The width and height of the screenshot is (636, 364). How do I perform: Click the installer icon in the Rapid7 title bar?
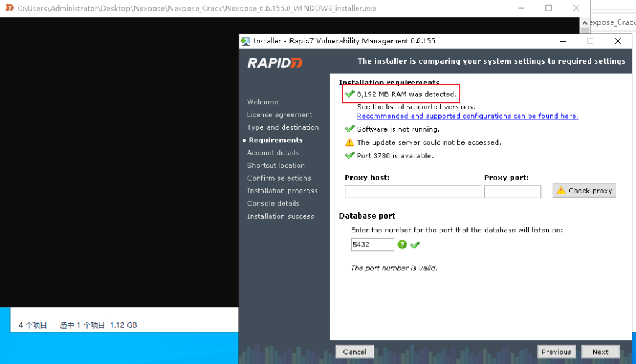click(245, 41)
